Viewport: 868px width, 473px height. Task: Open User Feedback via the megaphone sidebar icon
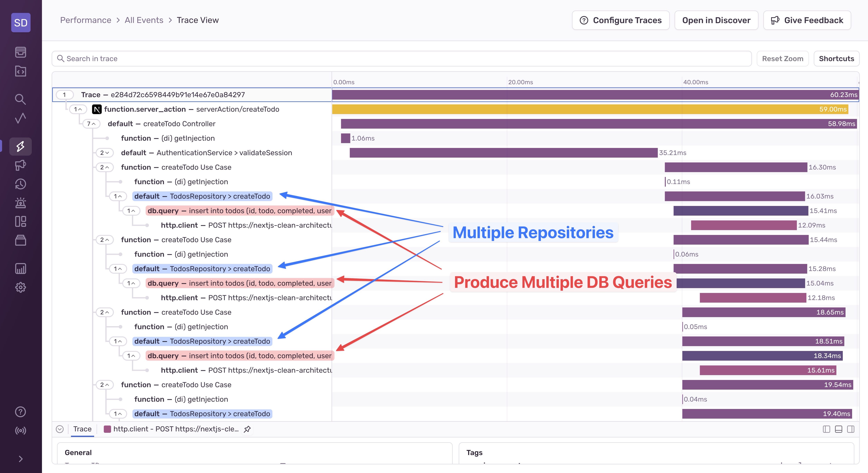click(x=21, y=165)
